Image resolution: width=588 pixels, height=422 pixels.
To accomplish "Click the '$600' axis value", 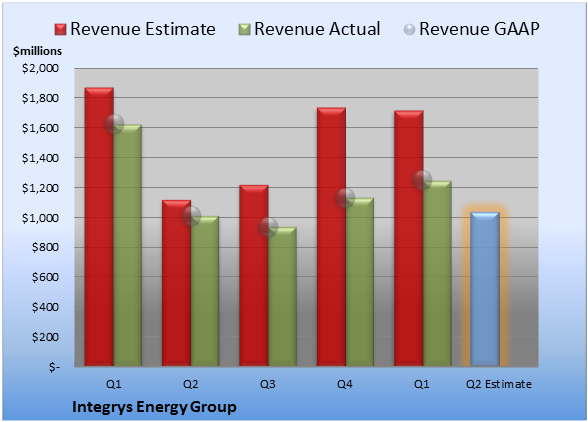I will click(45, 277).
